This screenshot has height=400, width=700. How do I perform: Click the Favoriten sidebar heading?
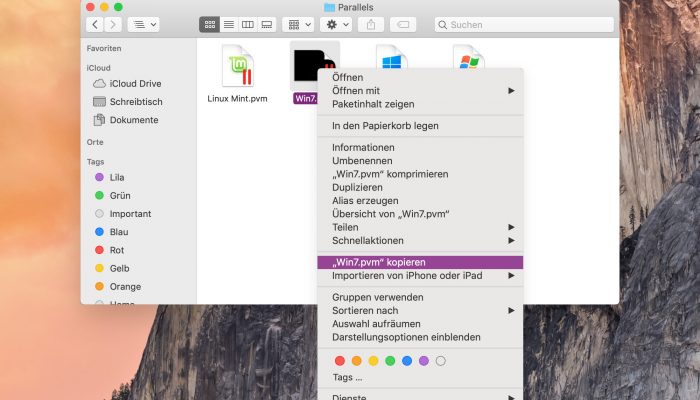[104, 48]
